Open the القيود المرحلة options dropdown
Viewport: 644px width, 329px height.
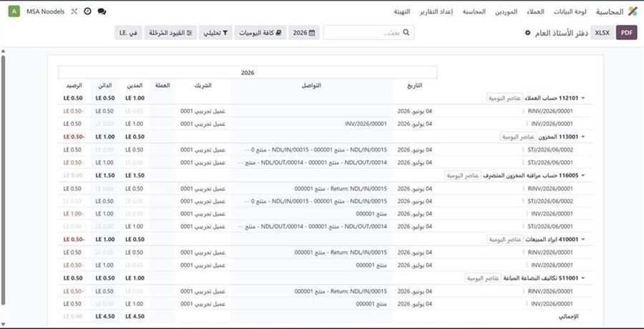[x=170, y=33]
